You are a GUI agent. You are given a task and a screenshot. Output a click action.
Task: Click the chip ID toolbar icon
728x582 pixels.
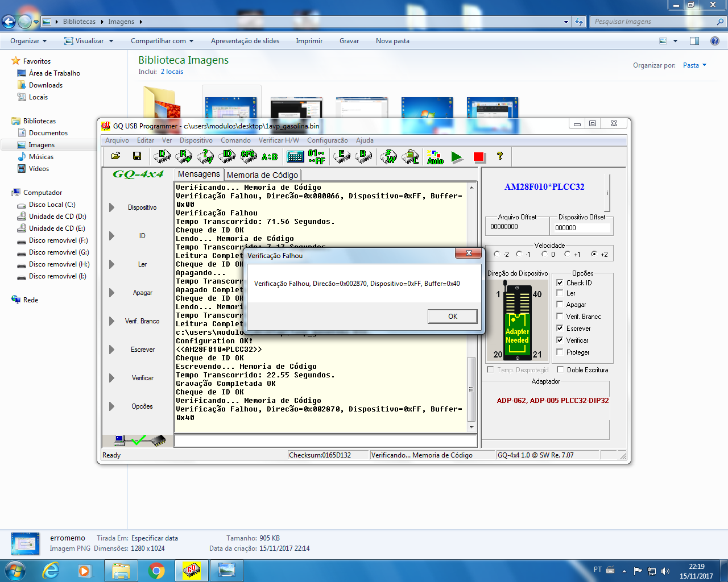(x=227, y=156)
